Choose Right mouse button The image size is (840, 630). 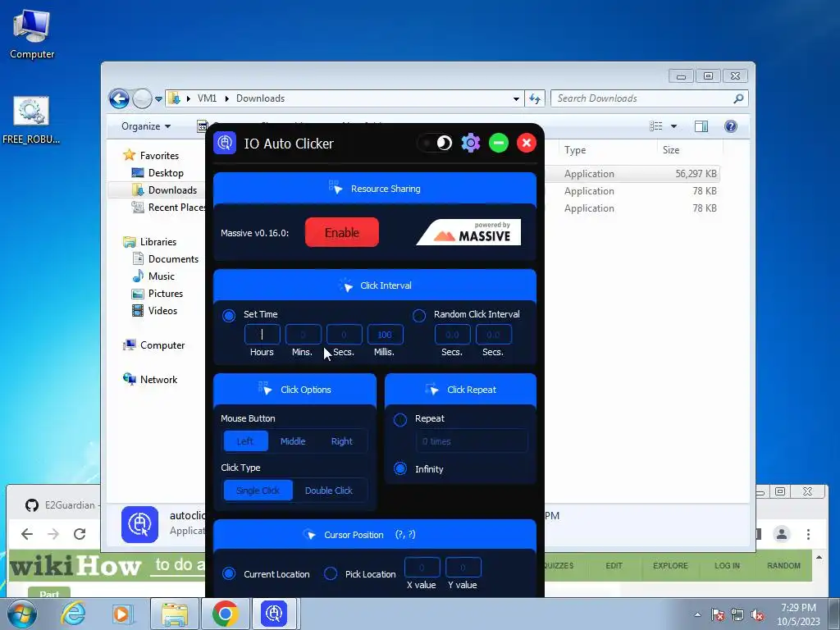[x=342, y=441]
